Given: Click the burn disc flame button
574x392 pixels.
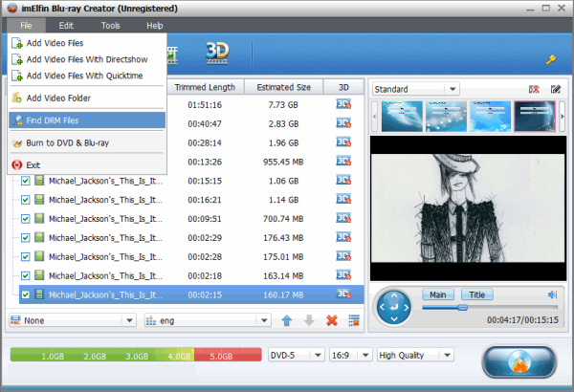Looking at the screenshot, I should coord(519,361).
